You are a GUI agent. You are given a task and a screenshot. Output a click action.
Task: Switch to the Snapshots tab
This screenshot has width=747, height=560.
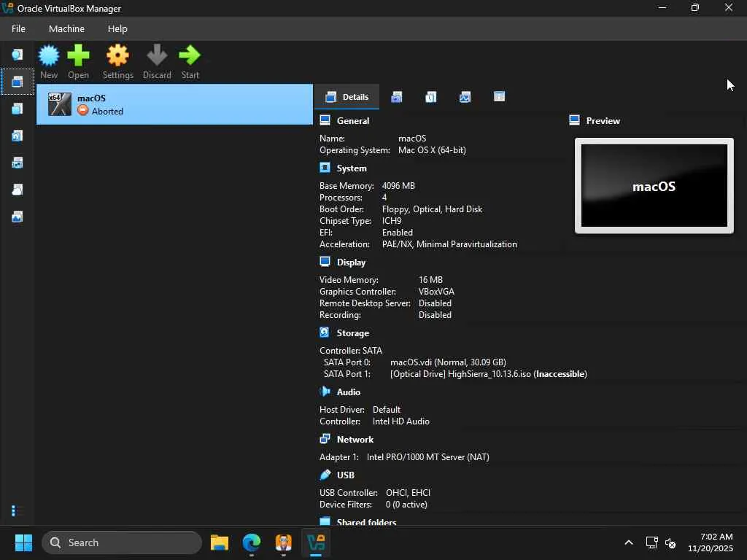[396, 97]
